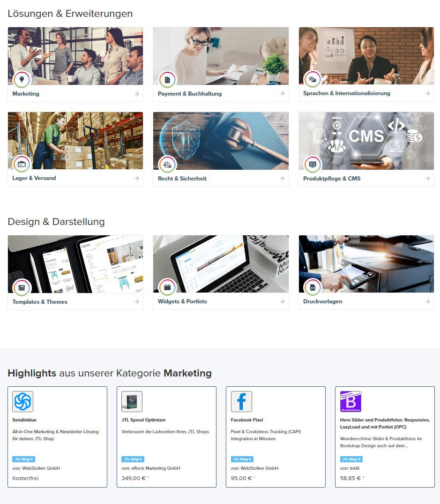Select the Hero Slider und Produktfotos card
440x504 pixels.
coord(385,436)
